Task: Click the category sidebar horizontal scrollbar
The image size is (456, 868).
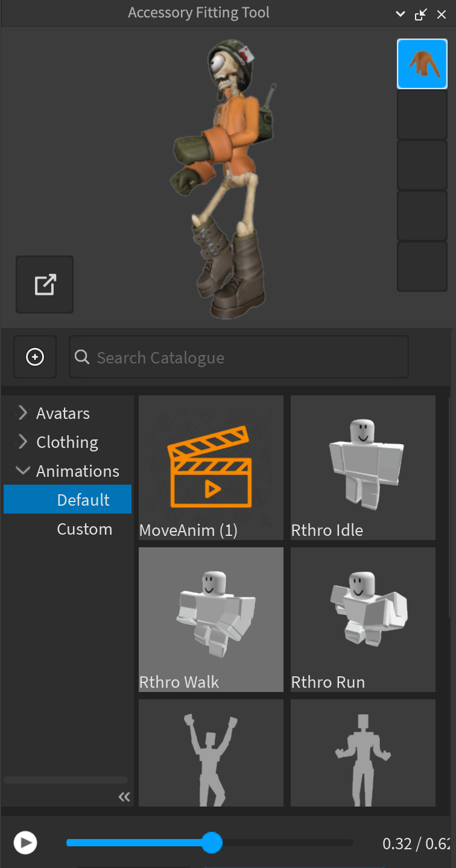Action: coord(66,780)
